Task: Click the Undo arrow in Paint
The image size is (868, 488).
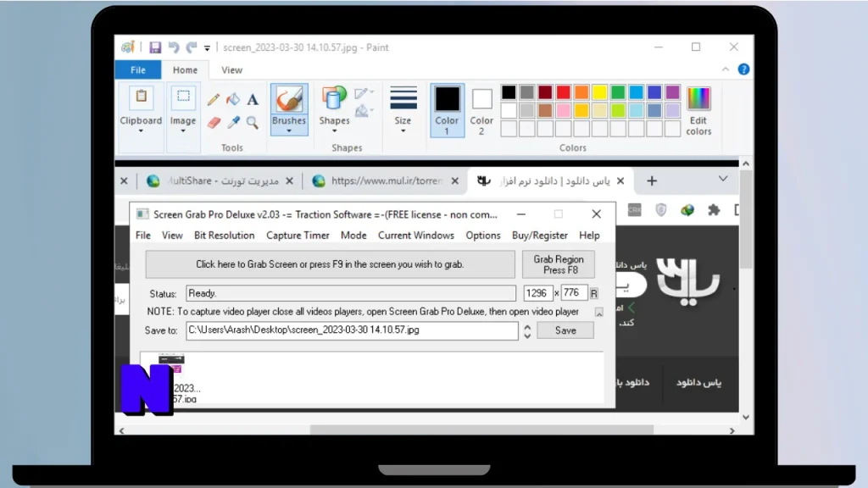Action: pos(174,47)
